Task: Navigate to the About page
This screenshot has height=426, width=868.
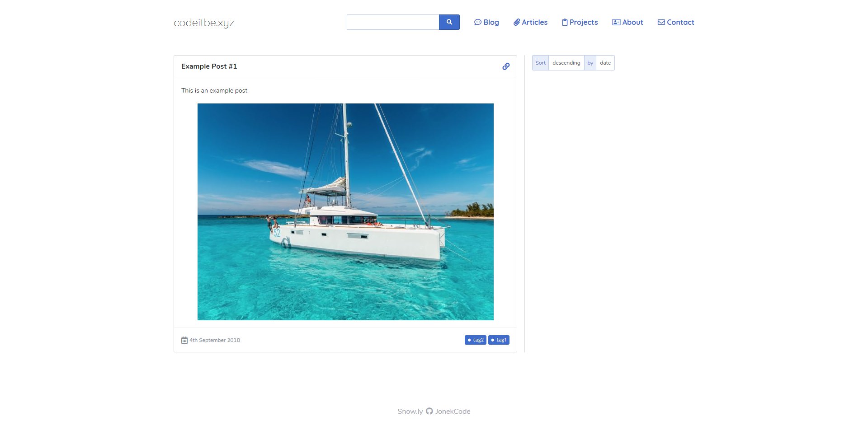Action: pos(627,22)
